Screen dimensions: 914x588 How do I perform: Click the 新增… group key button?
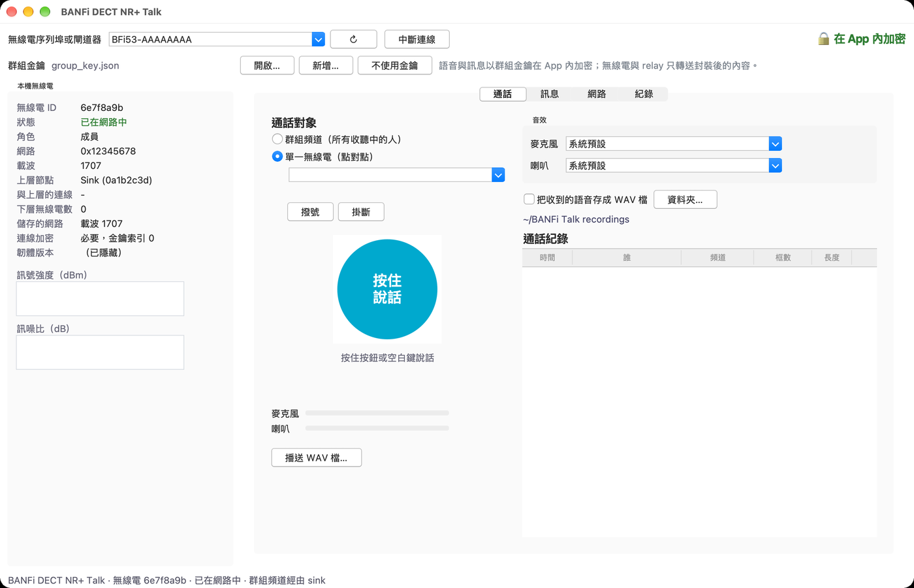point(326,65)
